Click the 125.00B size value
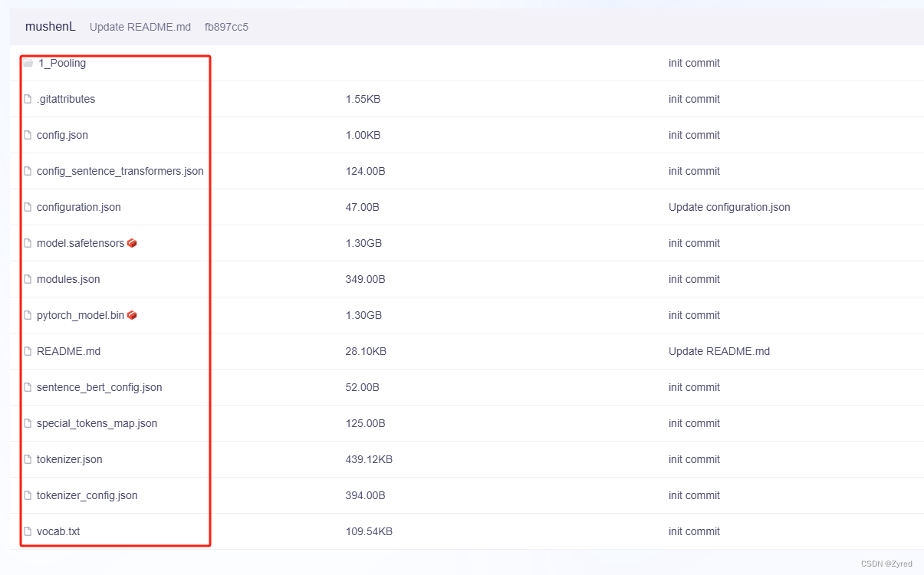This screenshot has height=575, width=924. click(366, 423)
